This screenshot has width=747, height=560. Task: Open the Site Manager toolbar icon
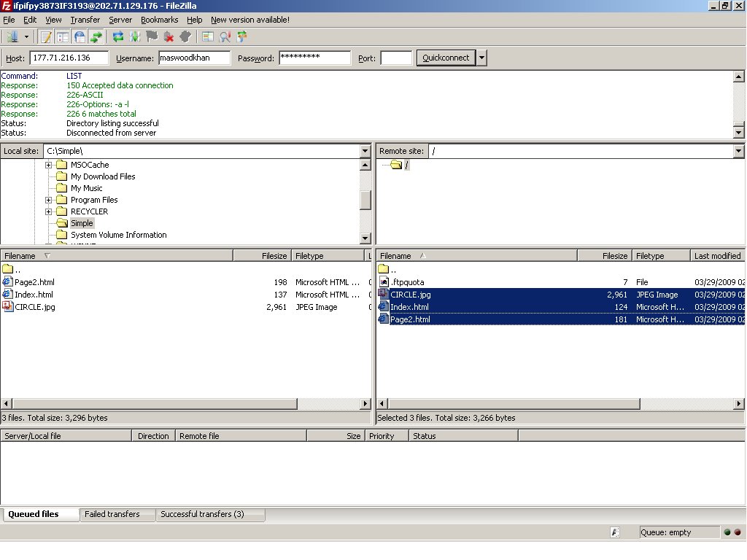(12, 36)
